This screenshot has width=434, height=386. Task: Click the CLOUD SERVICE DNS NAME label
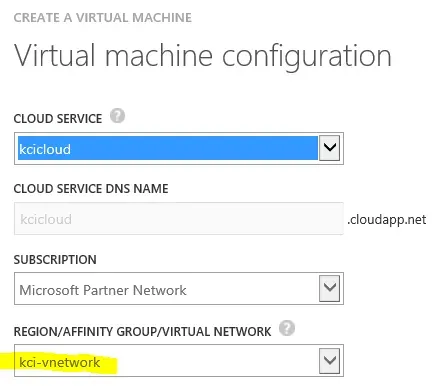[x=91, y=189]
